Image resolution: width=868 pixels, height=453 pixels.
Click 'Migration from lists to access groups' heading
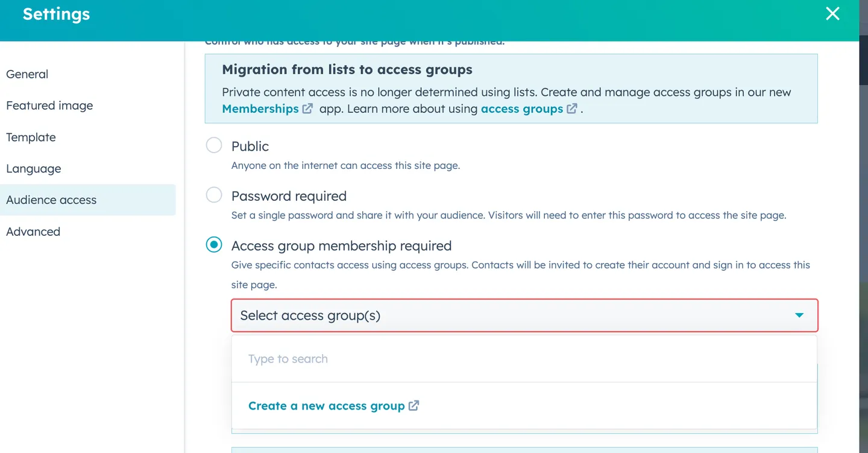coord(347,69)
